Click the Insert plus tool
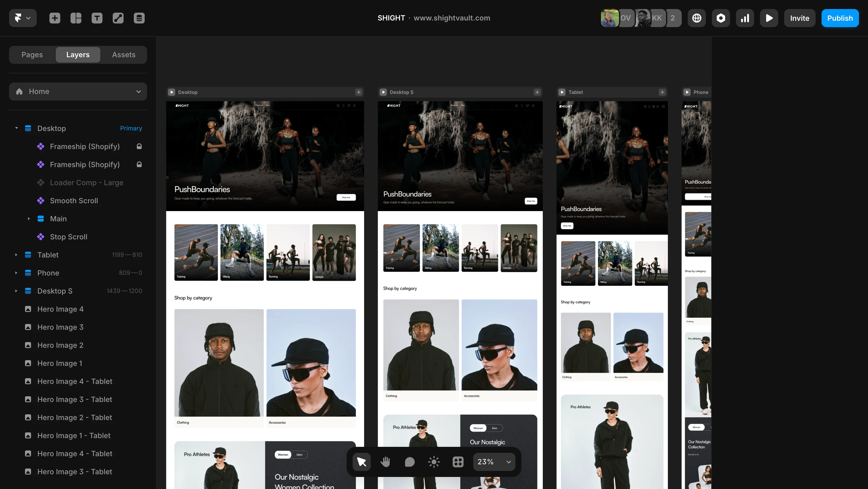Viewport: 868px width, 489px height. 55,18
